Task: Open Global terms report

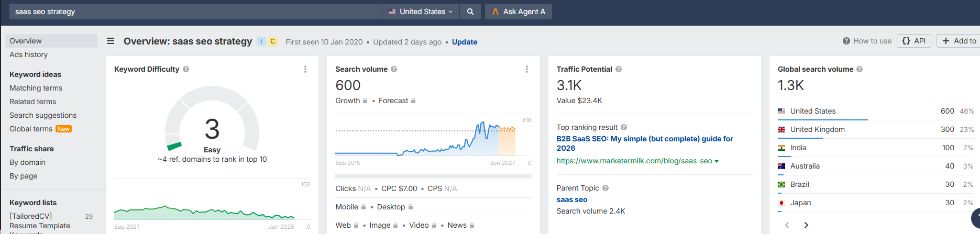Action: click(31, 129)
